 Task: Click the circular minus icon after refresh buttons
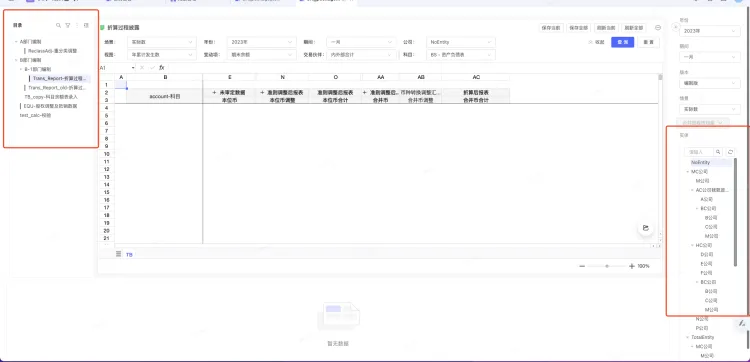click(658, 28)
